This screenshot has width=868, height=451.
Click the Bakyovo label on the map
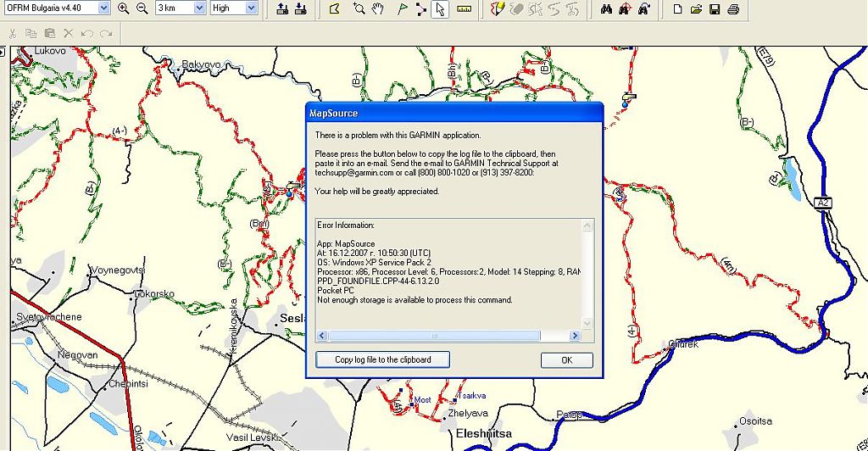tap(201, 64)
